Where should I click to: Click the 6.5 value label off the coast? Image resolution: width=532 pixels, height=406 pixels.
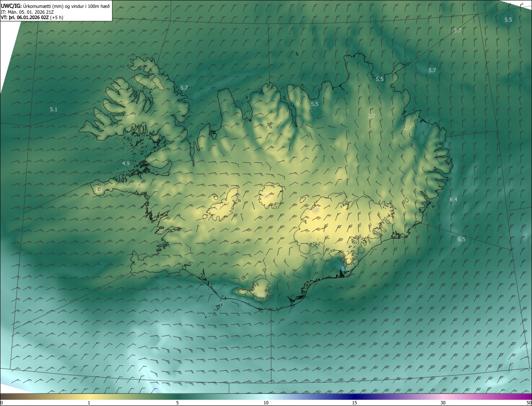[461, 240]
